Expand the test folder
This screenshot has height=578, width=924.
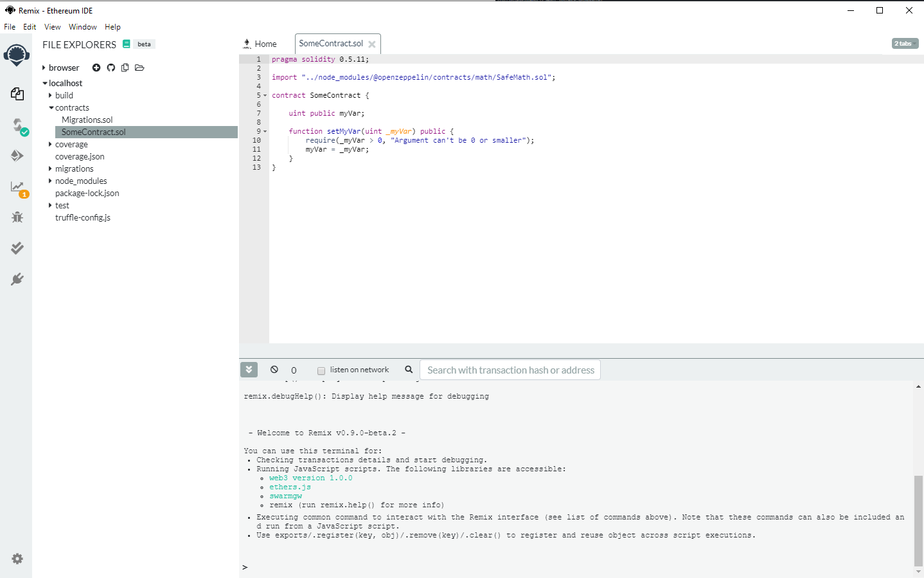(50, 205)
